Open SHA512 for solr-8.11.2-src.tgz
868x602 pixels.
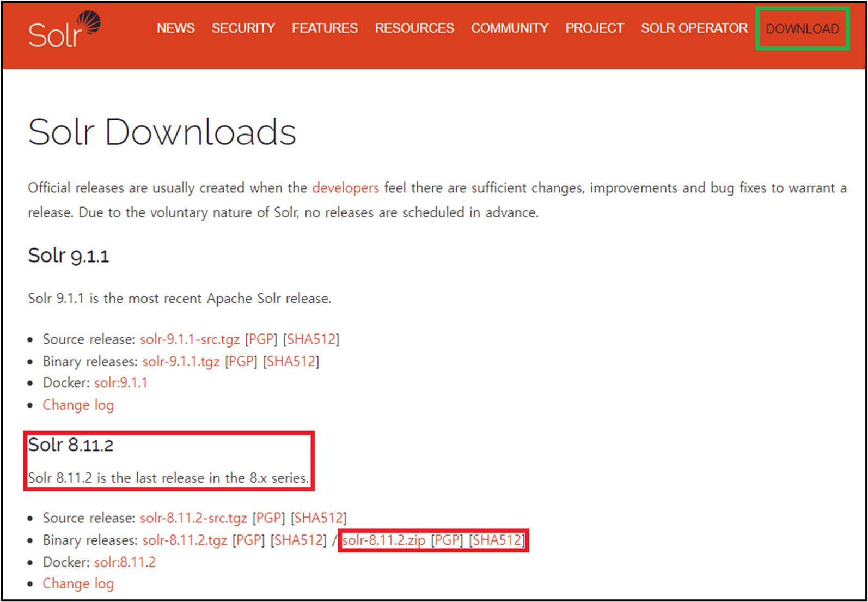(x=319, y=518)
